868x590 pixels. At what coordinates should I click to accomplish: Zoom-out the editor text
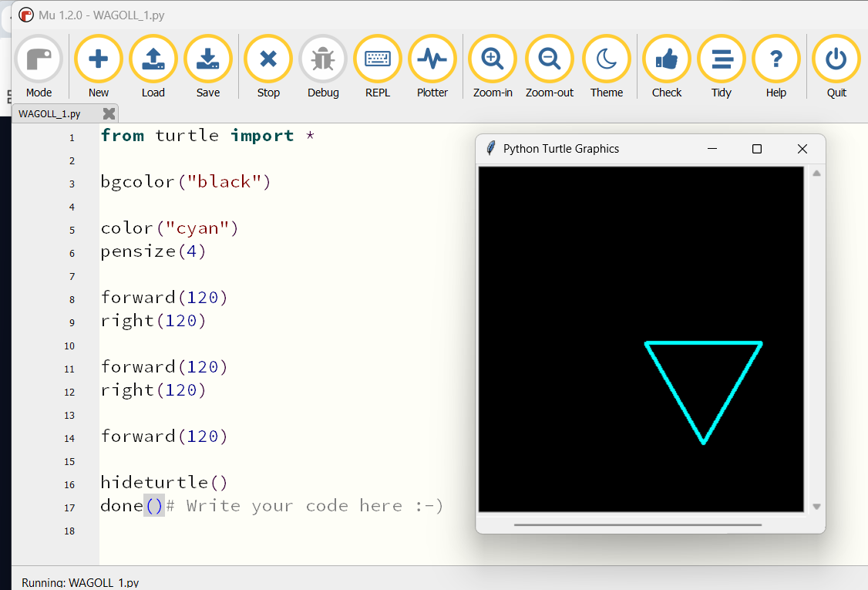coord(550,66)
